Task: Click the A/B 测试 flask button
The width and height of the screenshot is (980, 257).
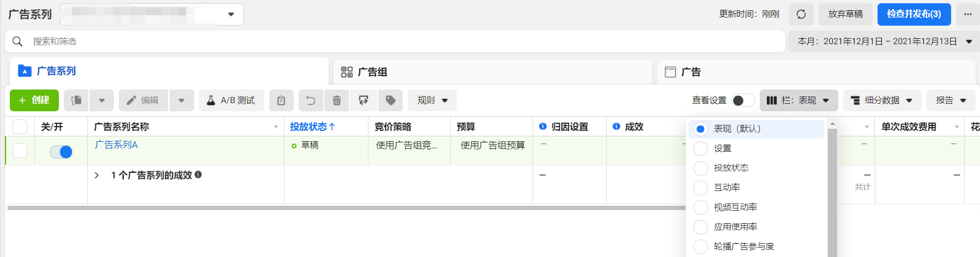Action: pos(232,100)
